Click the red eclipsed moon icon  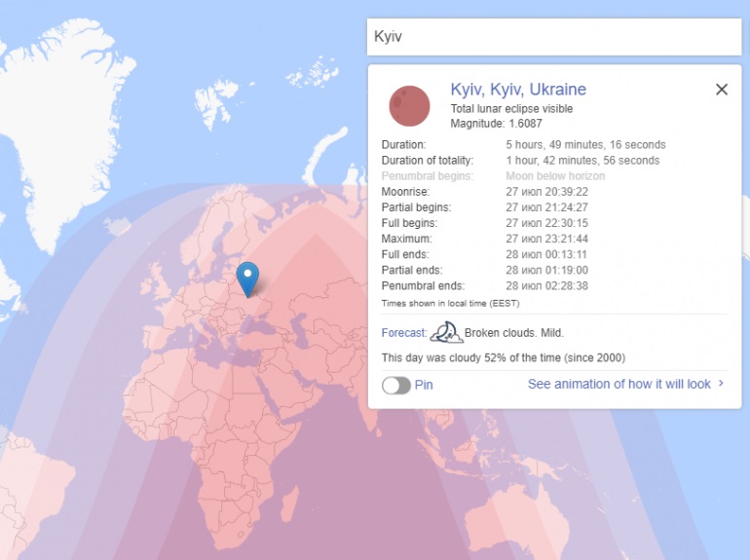tap(409, 106)
